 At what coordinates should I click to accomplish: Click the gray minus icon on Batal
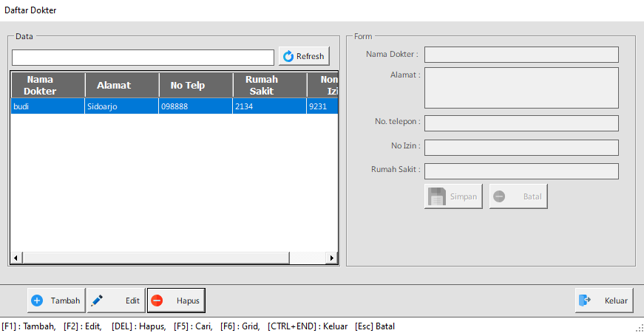(499, 196)
